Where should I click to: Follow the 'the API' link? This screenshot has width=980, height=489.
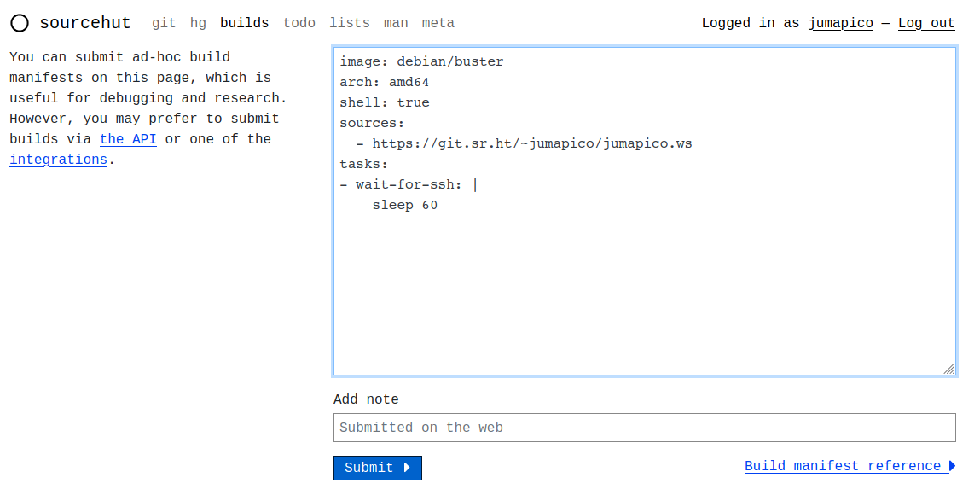pos(128,139)
